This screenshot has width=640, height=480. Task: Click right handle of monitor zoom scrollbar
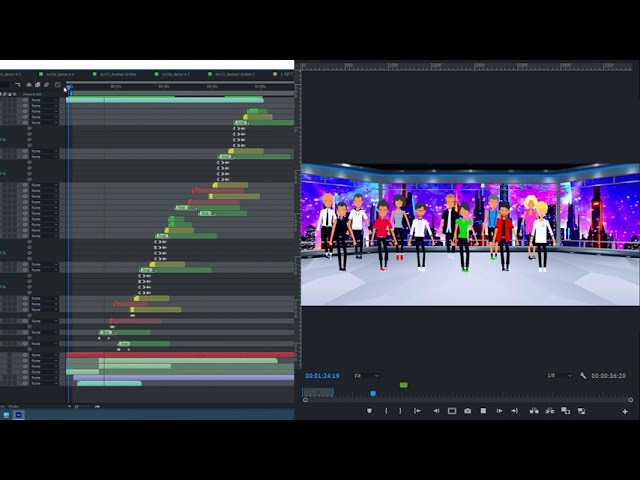[x=631, y=400]
